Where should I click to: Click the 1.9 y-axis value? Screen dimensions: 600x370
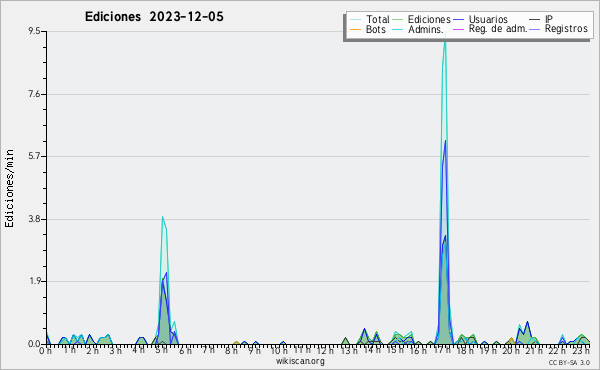[x=34, y=281]
